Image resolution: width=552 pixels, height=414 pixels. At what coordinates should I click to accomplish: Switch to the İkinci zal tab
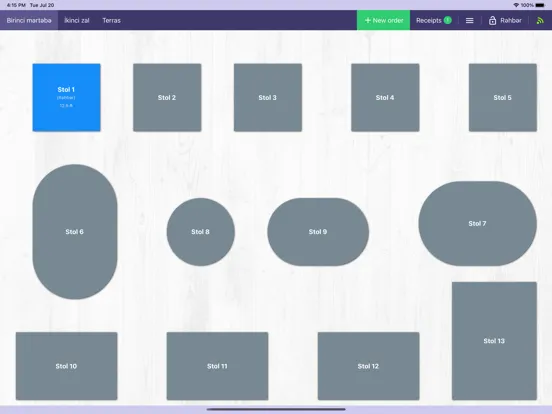coord(77,20)
